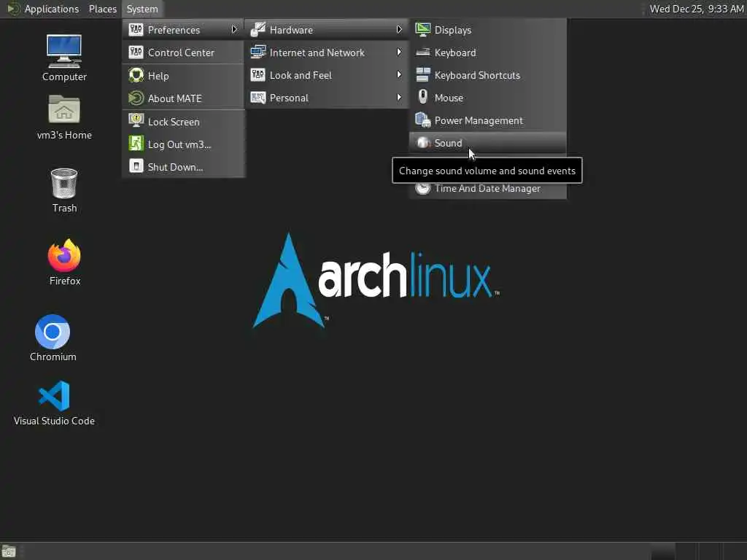Open Control Center entry
The width and height of the screenshot is (747, 560).
tap(183, 52)
